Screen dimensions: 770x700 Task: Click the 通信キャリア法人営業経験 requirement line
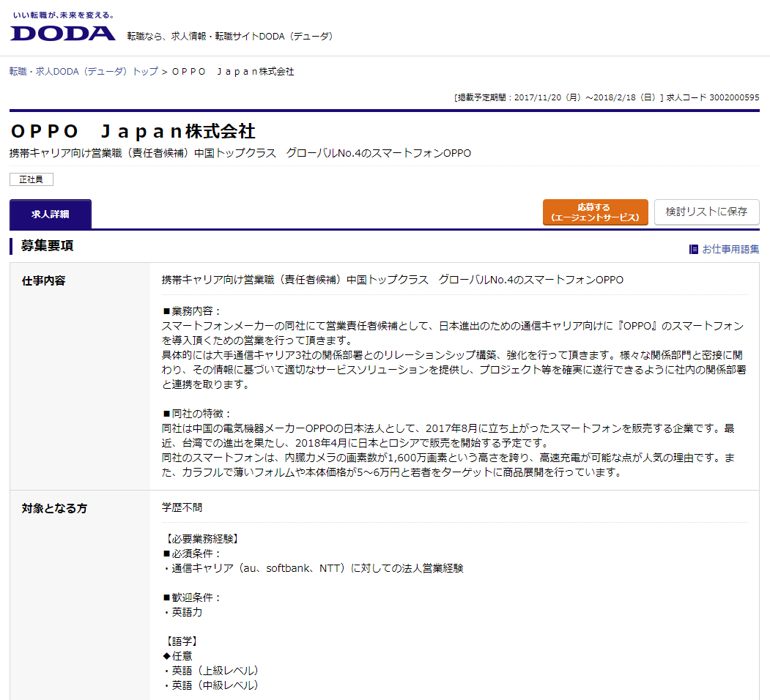313,568
